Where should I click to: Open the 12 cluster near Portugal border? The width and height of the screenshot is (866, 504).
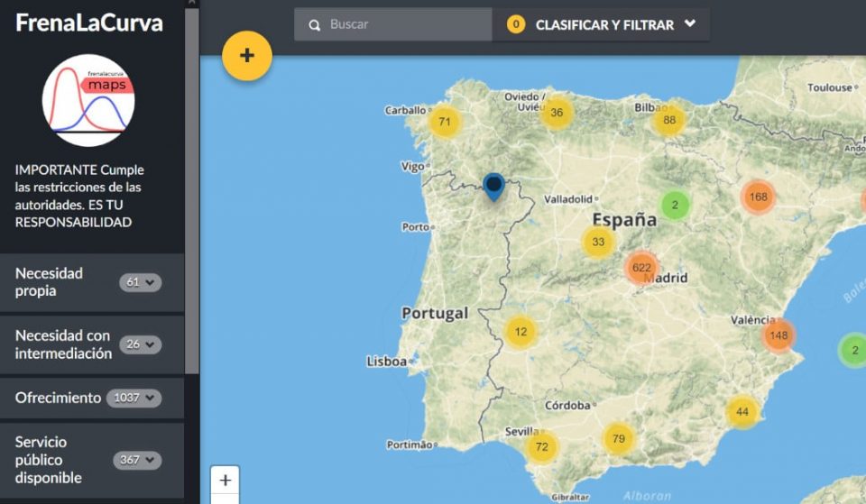click(521, 332)
